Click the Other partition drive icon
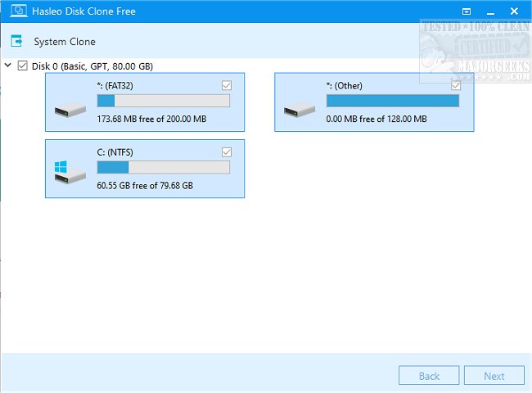 click(x=300, y=109)
